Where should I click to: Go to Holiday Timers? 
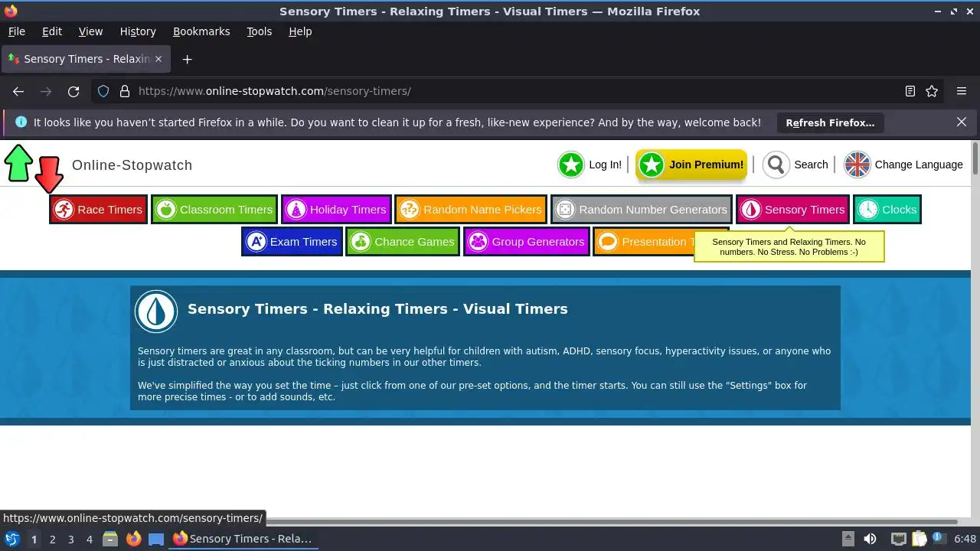tap(335, 210)
